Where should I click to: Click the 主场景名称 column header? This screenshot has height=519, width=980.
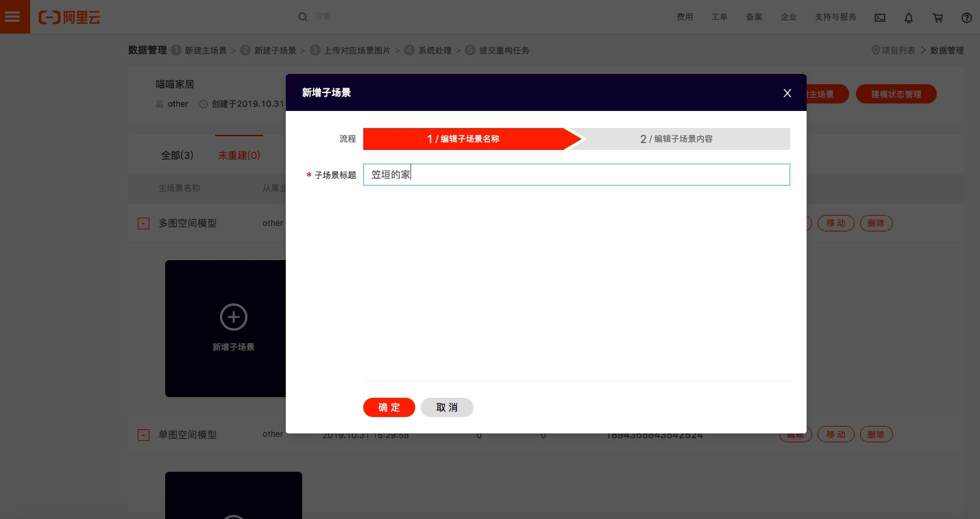[x=180, y=188]
